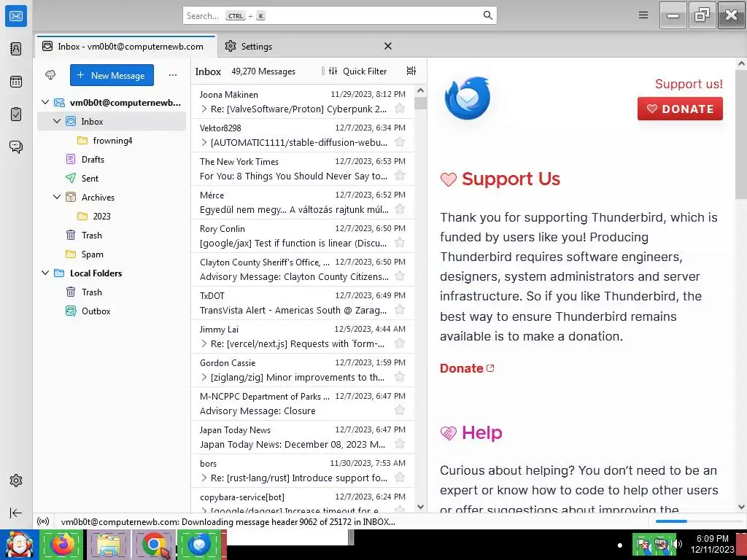
Task: Close the Settings tab
Action: pos(388,46)
